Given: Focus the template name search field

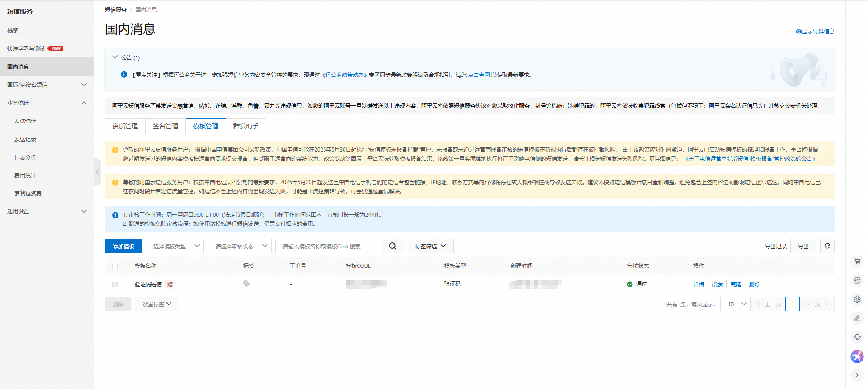Looking at the screenshot, I should 329,246.
